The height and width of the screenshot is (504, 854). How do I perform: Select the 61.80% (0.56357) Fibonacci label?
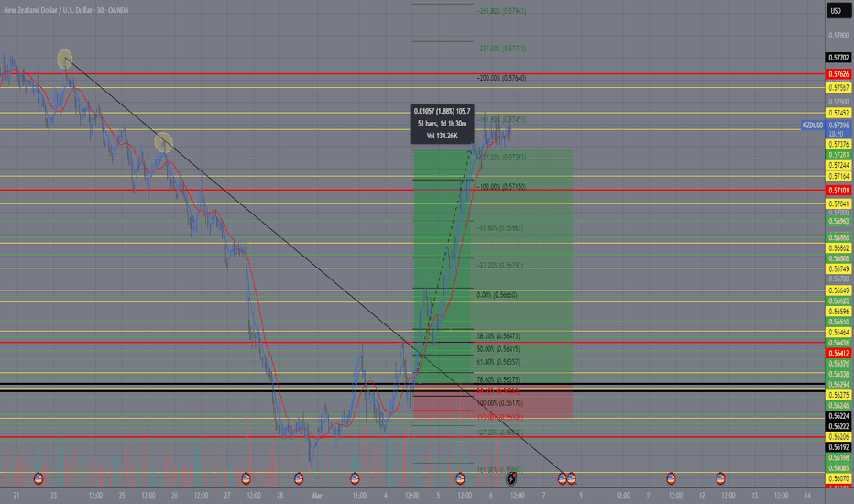coord(498,362)
